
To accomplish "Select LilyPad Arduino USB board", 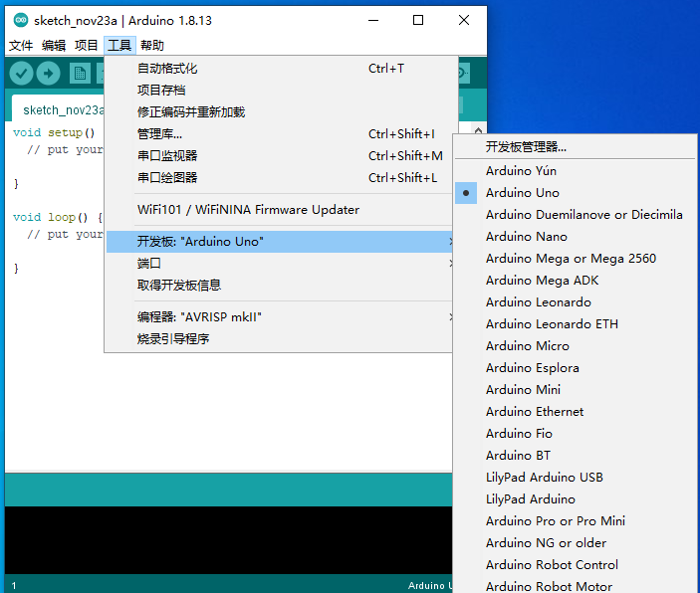I will (x=575, y=477).
